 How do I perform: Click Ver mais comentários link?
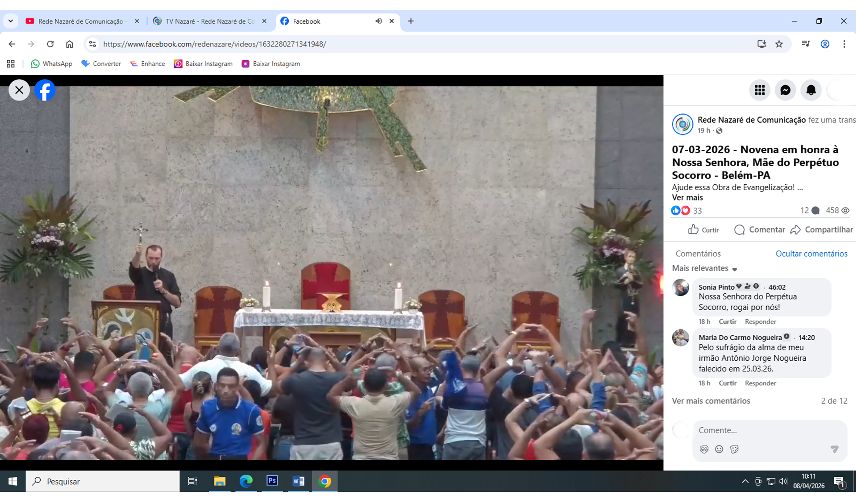pos(711,400)
